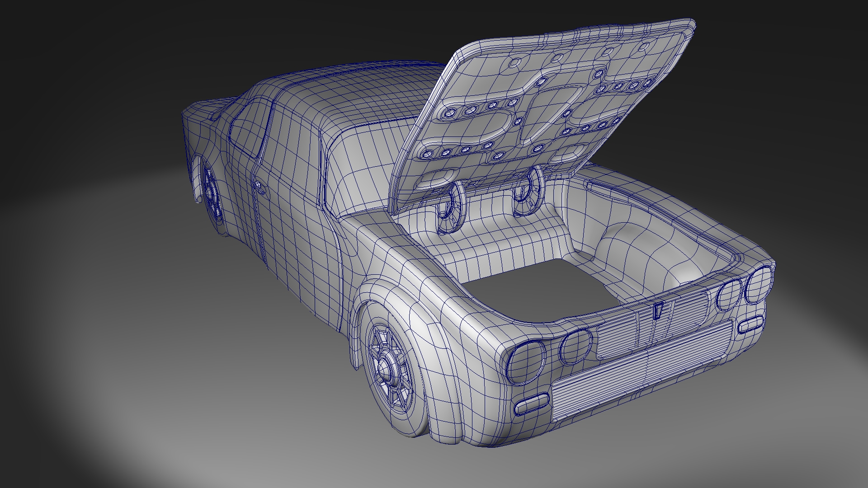This screenshot has width=868, height=488.
Task: Select the oval turn signal below front-wheel-side headlights
Action: point(532,404)
